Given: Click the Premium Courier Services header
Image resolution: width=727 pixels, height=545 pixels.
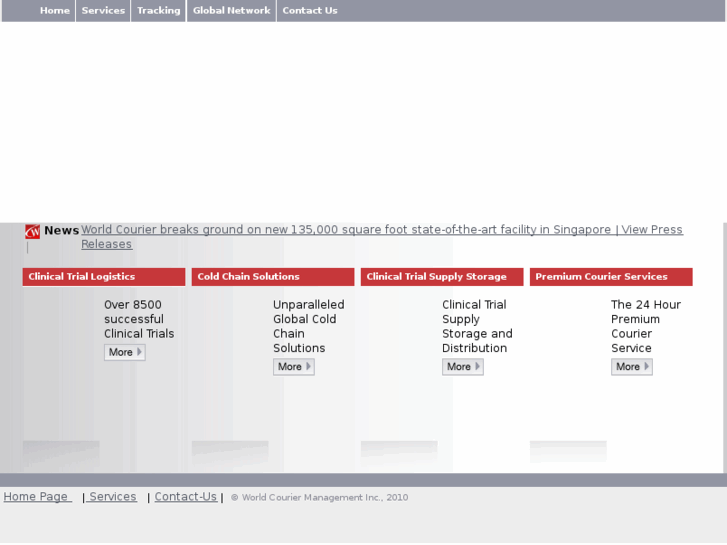Looking at the screenshot, I should click(611, 277).
